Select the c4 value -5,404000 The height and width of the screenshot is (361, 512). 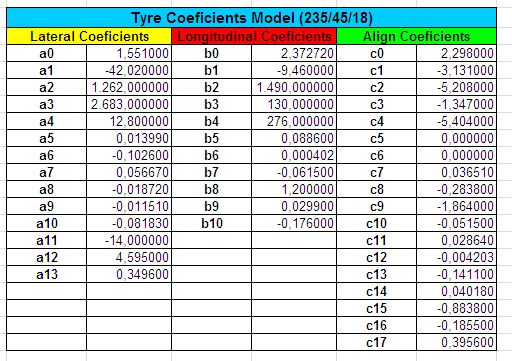pyautogui.click(x=456, y=121)
